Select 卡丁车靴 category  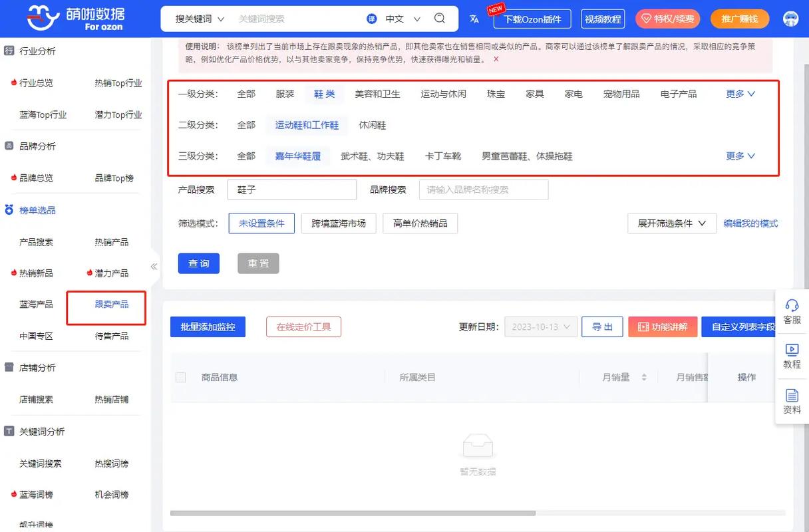pos(443,156)
